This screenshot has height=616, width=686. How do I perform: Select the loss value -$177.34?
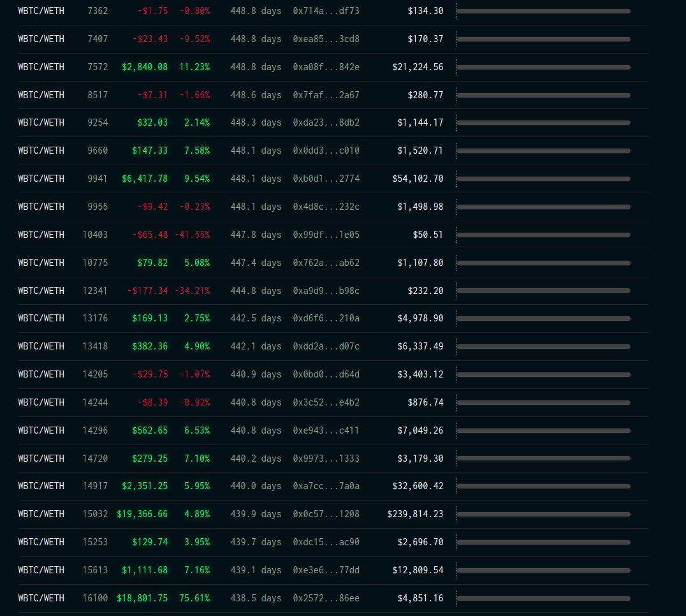click(x=147, y=291)
